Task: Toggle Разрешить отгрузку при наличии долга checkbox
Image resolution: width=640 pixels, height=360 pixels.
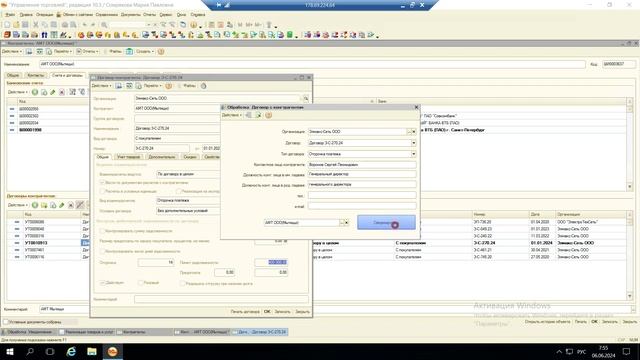Action: coord(182,283)
